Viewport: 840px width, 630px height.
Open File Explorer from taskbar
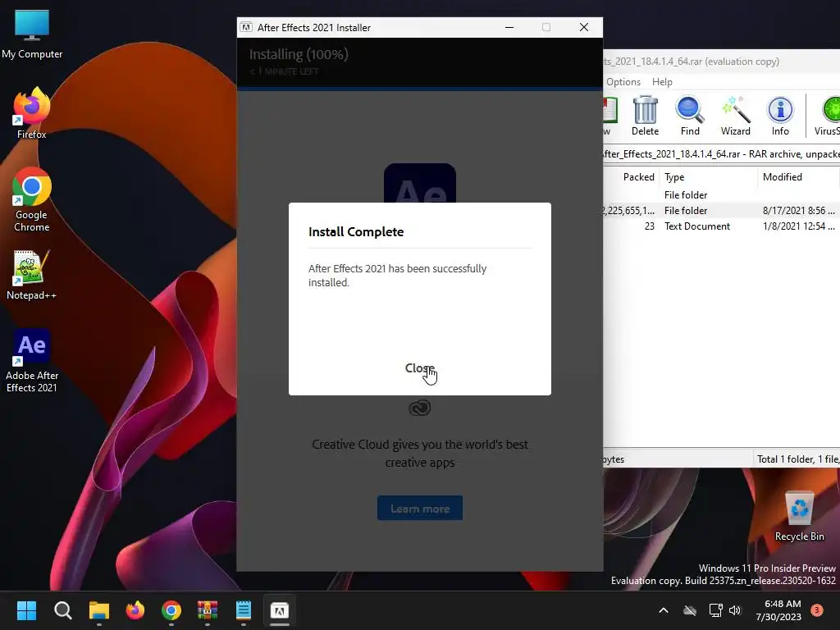point(99,610)
